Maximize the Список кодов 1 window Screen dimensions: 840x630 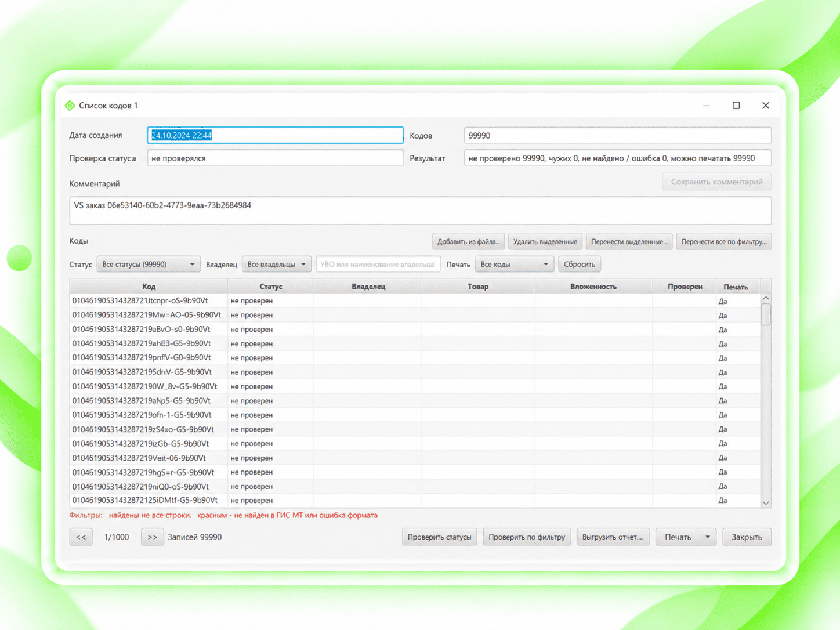(x=736, y=106)
